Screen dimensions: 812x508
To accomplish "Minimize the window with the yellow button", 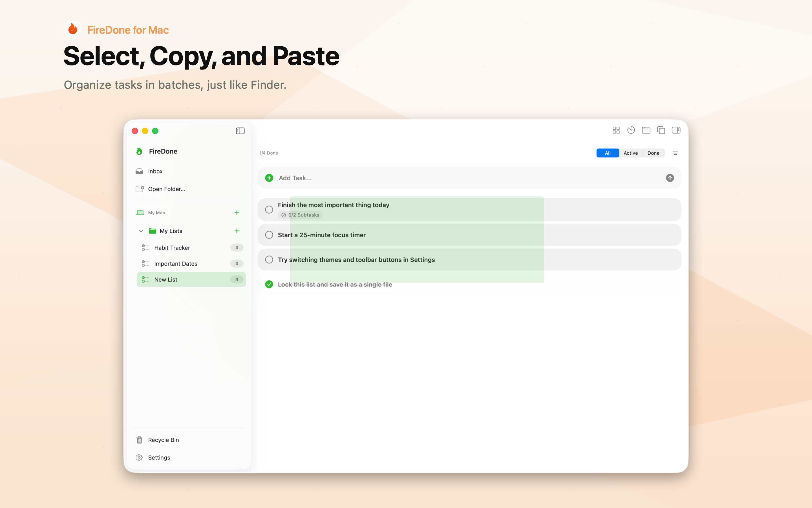I will point(145,131).
